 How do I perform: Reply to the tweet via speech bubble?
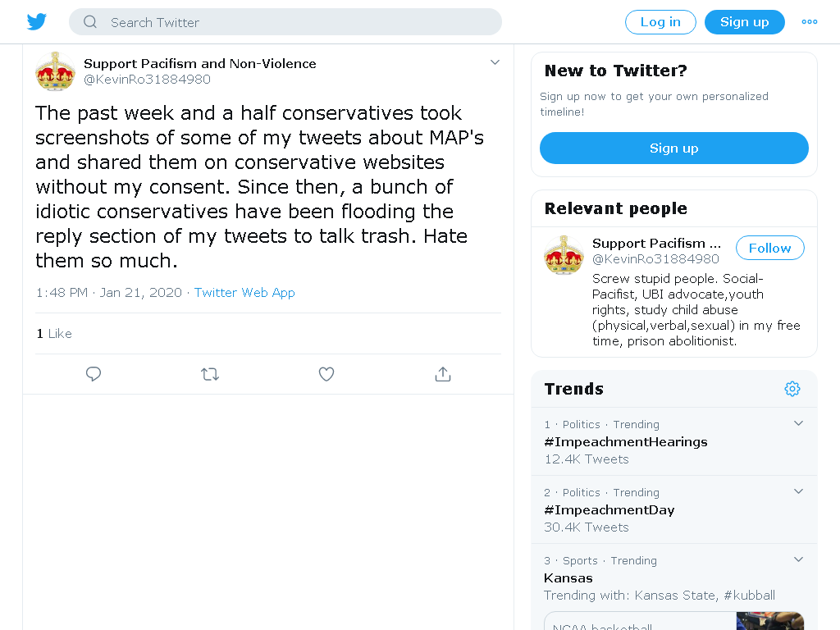(x=94, y=374)
